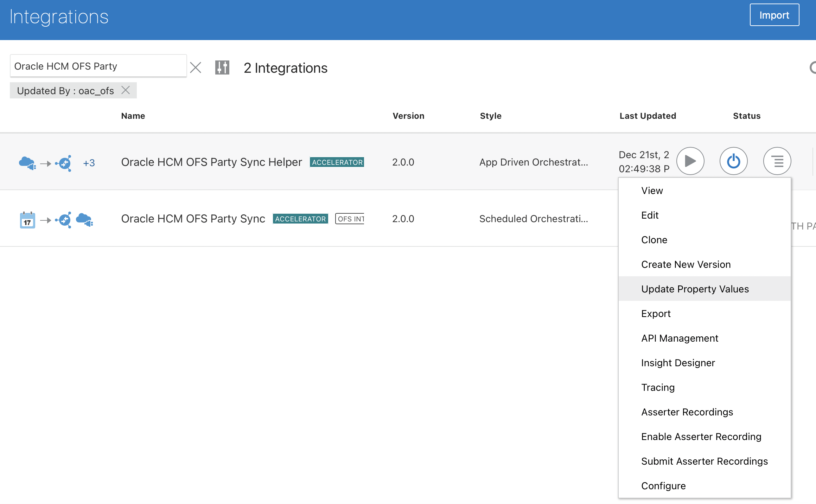
Task: Open the hamburger actions menu icon
Action: click(x=777, y=161)
